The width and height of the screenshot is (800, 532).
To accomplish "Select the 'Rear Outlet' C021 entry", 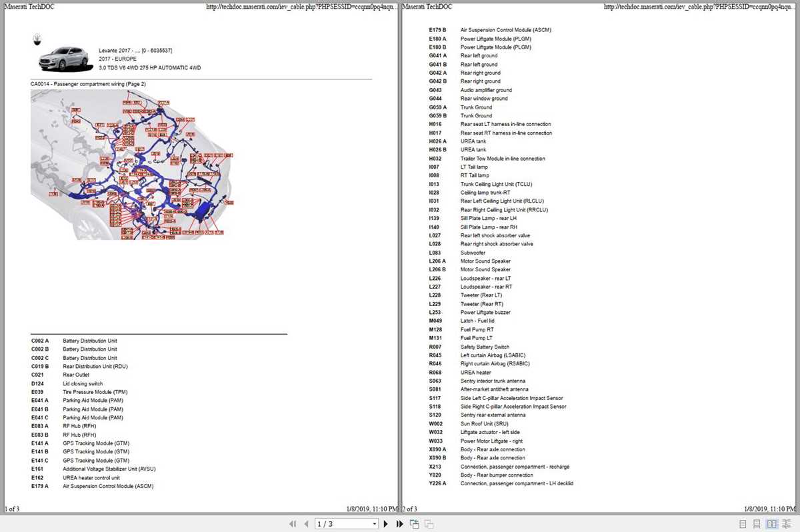I will point(75,375).
